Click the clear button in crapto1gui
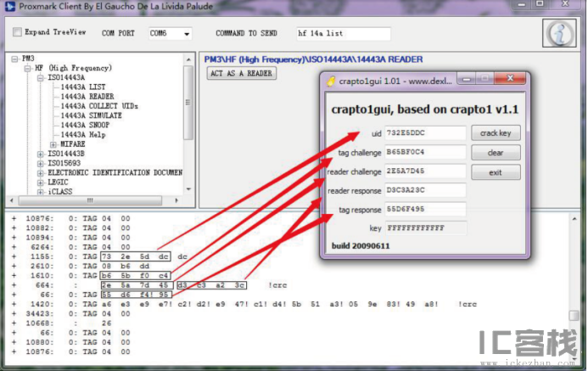The image size is (588, 371). point(496,153)
